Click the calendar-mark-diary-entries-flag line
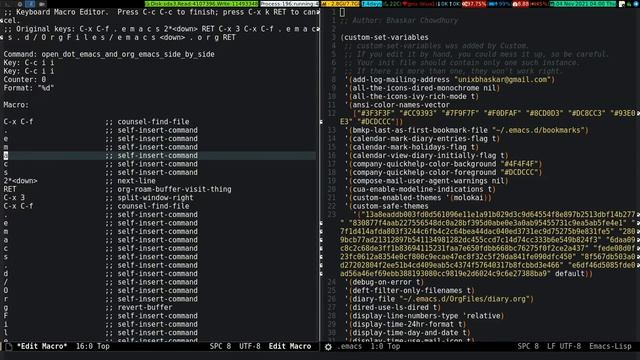Screen dimensions: 640x360 (x=422, y=139)
